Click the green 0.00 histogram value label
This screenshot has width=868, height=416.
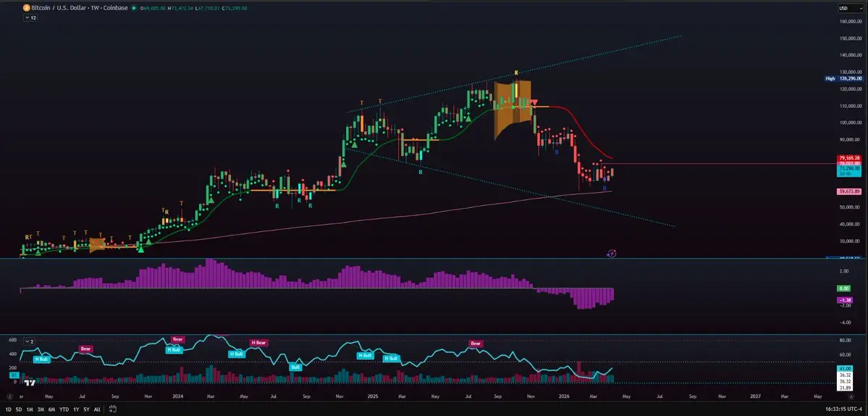coord(844,288)
